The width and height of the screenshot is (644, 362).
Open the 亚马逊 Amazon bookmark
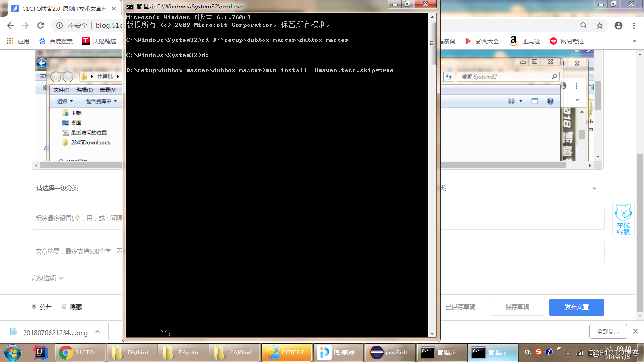(x=525, y=41)
